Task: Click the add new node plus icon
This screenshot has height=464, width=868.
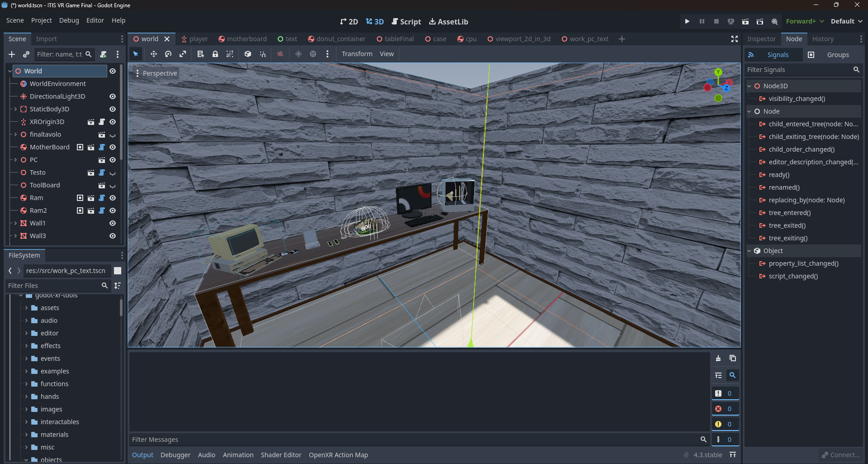Action: click(x=12, y=54)
